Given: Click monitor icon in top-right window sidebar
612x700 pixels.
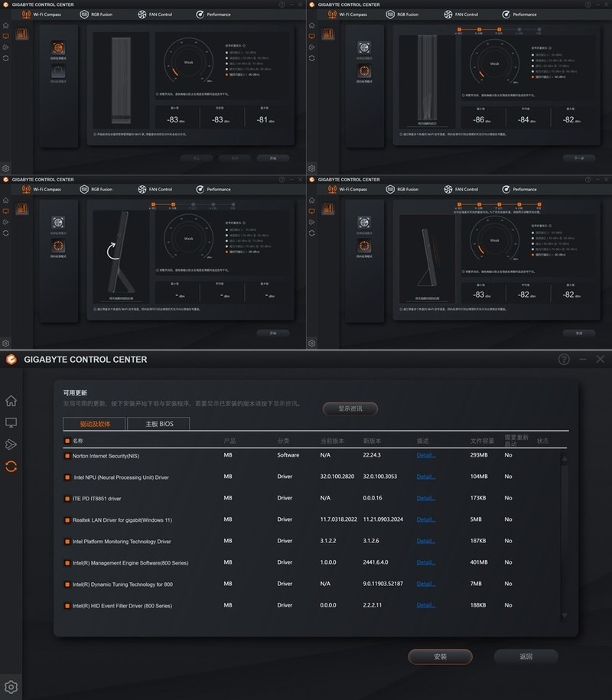Looking at the screenshot, I should coord(312,36).
